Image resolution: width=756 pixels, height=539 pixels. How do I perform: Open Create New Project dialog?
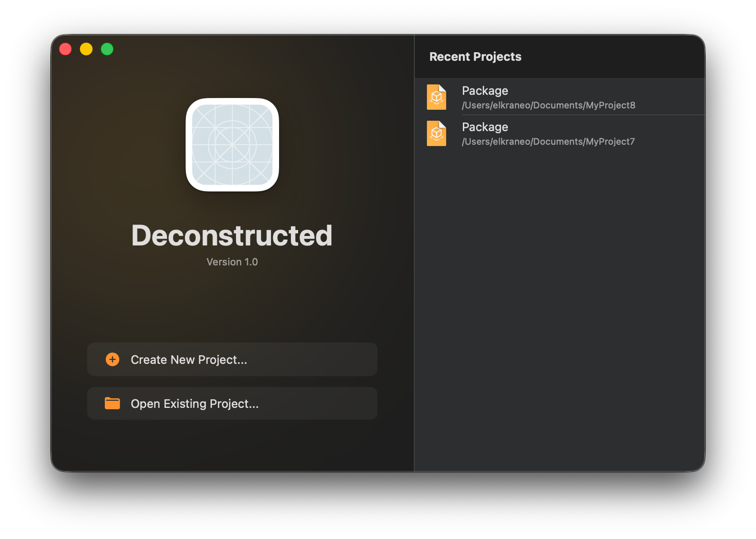pos(232,359)
